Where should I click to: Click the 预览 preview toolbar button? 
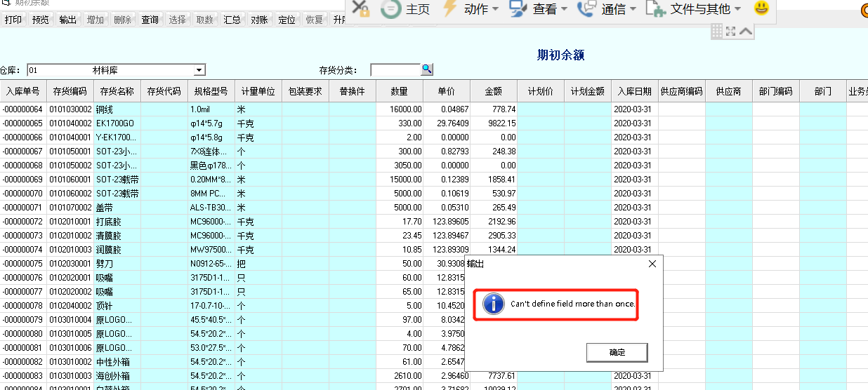point(41,20)
